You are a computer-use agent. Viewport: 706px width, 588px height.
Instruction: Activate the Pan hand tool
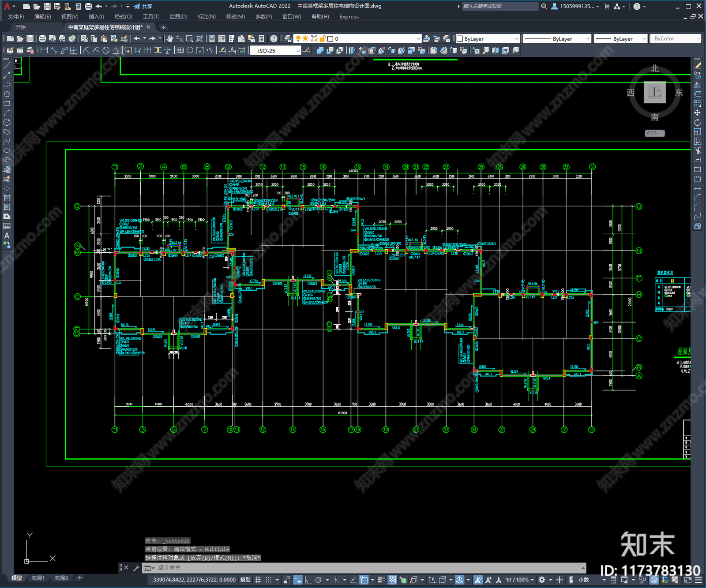coord(170,39)
